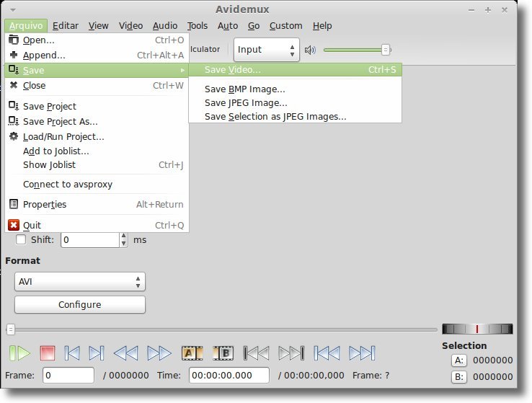Select Connect to avsproxy entry
Screen dimensions: 532x403
pyautogui.click(x=97, y=185)
